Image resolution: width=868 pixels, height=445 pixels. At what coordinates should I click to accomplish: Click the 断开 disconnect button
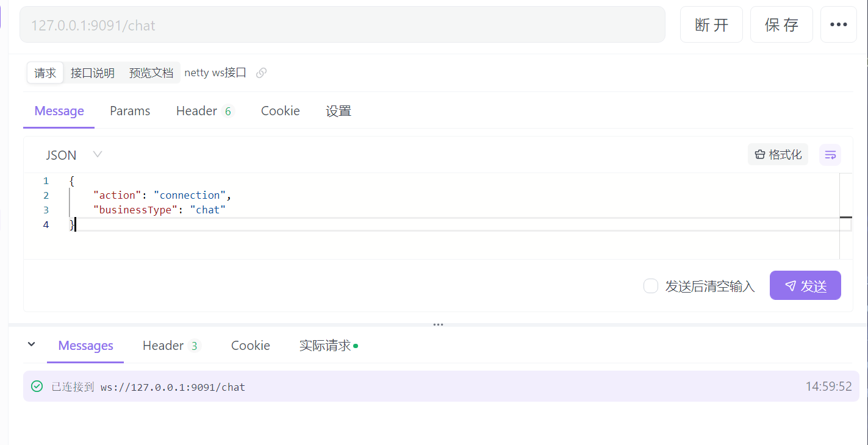(711, 24)
